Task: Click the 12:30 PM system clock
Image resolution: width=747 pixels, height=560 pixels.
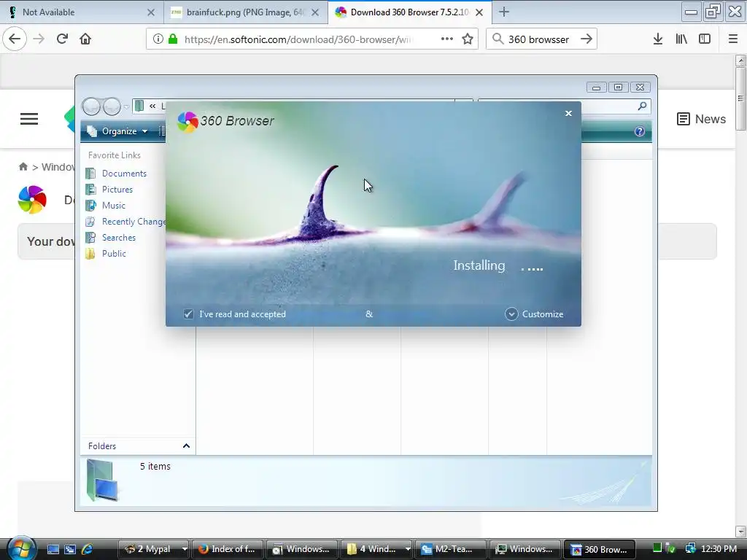Action: tap(719, 549)
